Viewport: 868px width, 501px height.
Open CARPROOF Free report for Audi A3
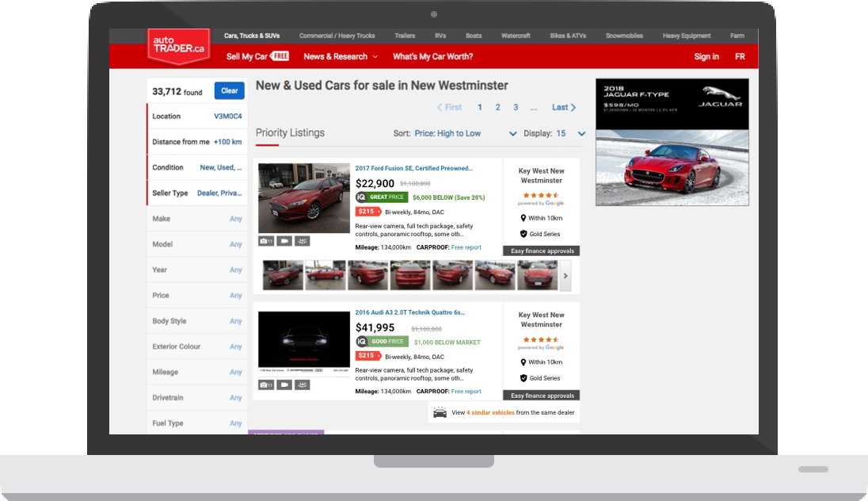(x=466, y=392)
